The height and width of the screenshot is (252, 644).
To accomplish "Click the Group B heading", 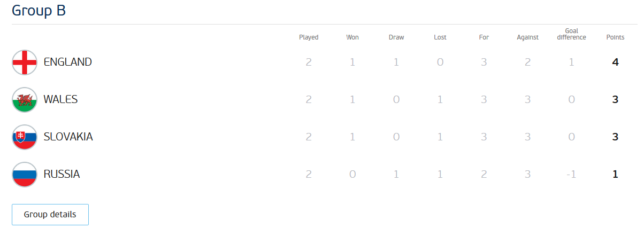I will click(39, 11).
